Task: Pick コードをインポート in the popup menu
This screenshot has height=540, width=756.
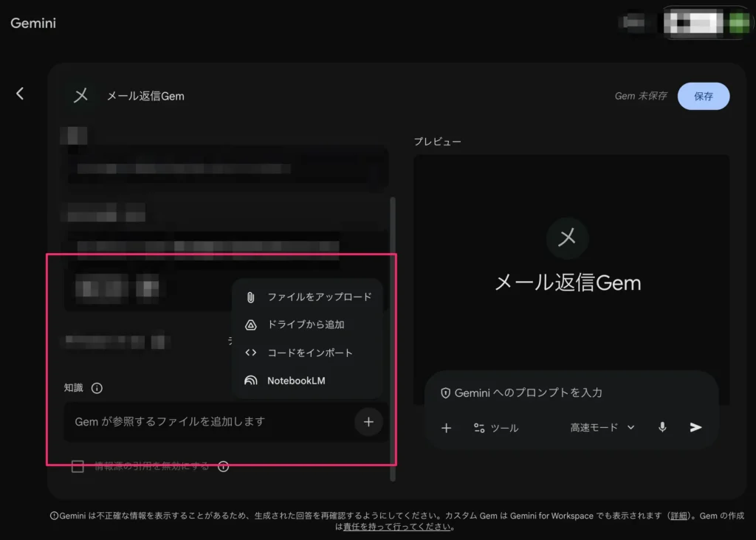Action: [x=308, y=353]
